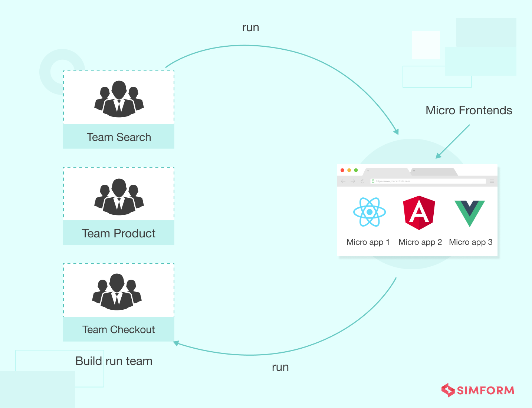Click the 'Team Product' label
The image size is (532, 408).
tap(119, 233)
